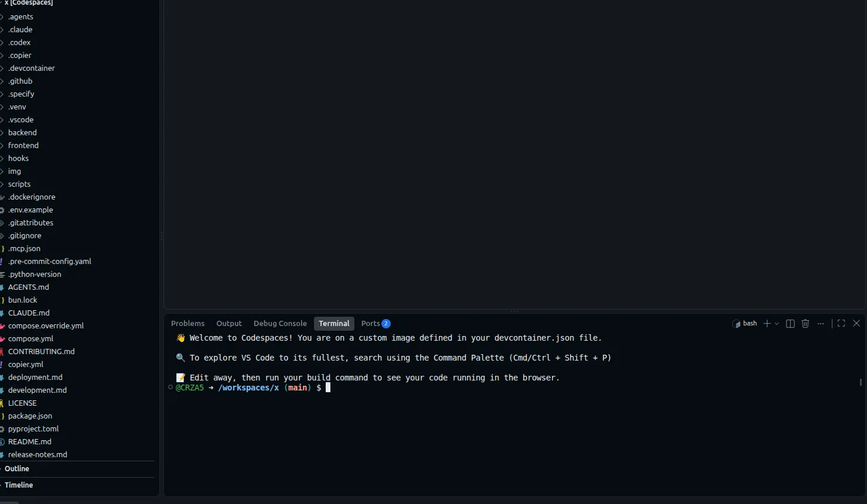Kill the terminal with the trash icon
This screenshot has width=867, height=504.
[805, 324]
